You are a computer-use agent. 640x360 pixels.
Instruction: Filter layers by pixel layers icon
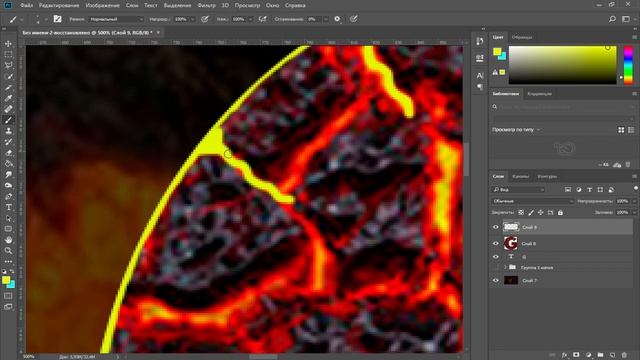coord(568,190)
